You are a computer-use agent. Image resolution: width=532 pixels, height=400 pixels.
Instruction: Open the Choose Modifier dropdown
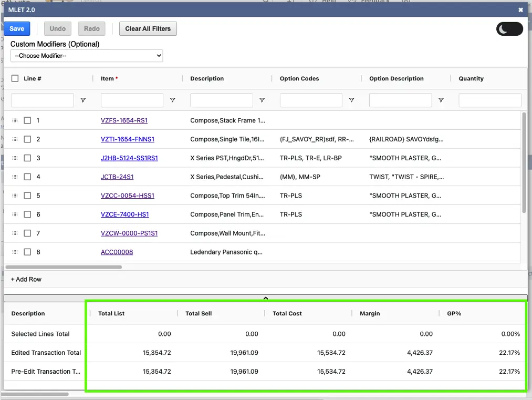(x=87, y=56)
